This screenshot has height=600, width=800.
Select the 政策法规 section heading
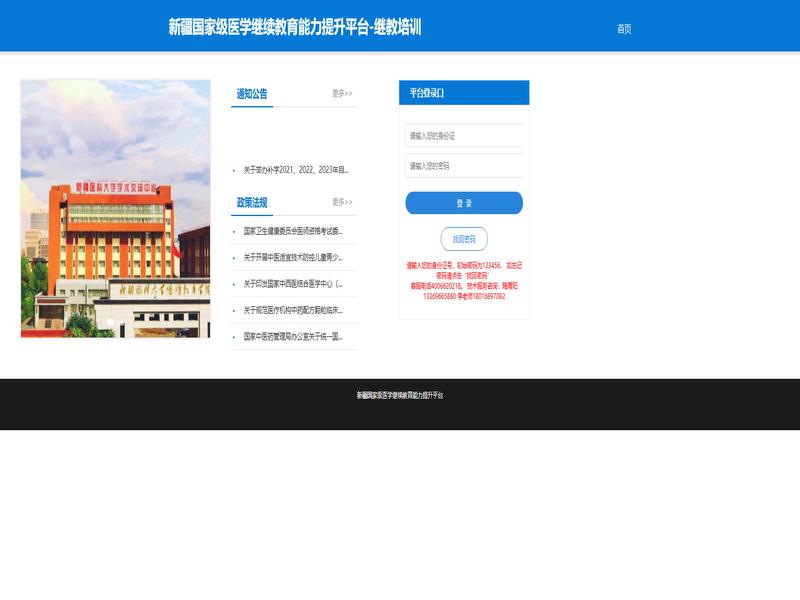(x=252, y=202)
